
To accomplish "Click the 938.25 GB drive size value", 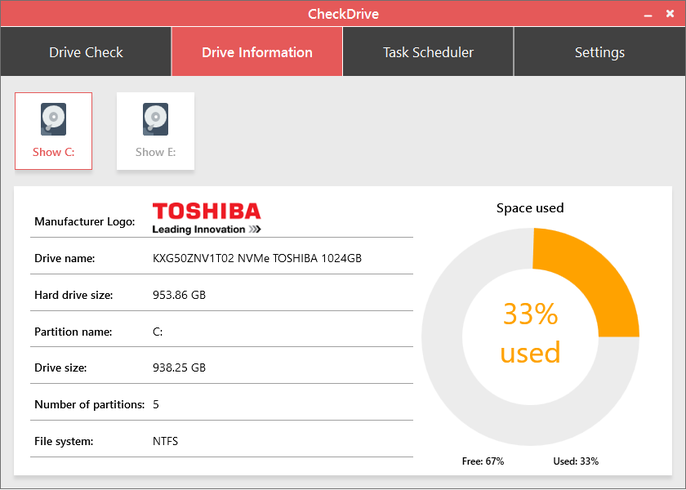I will (x=179, y=368).
